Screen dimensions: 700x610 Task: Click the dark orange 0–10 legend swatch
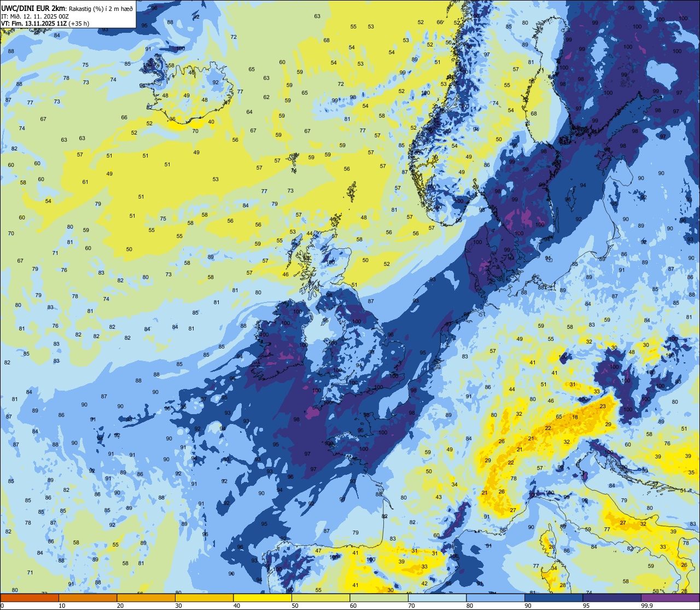[30, 598]
